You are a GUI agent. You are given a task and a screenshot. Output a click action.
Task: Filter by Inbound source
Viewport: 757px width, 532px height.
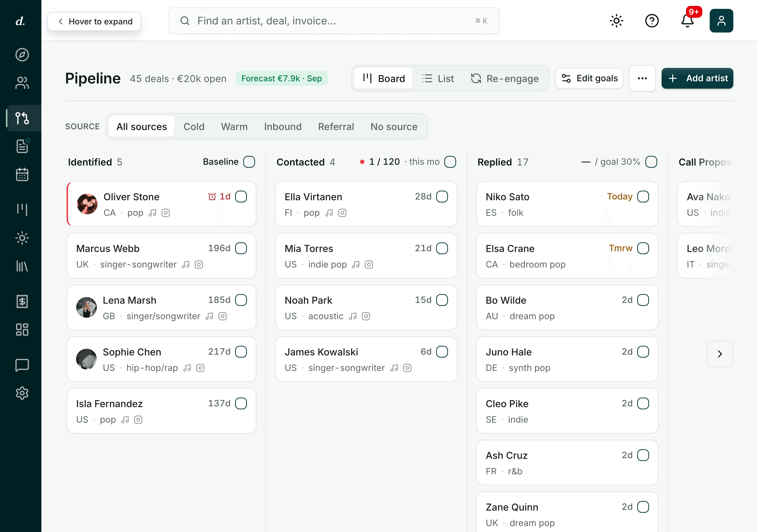tap(283, 127)
